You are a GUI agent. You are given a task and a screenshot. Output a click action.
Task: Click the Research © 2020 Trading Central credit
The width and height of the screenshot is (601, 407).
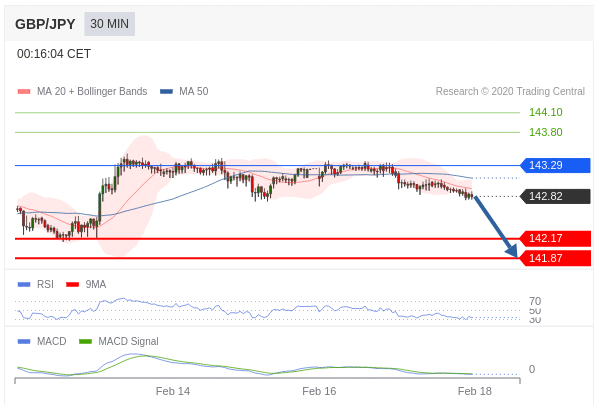coord(510,91)
